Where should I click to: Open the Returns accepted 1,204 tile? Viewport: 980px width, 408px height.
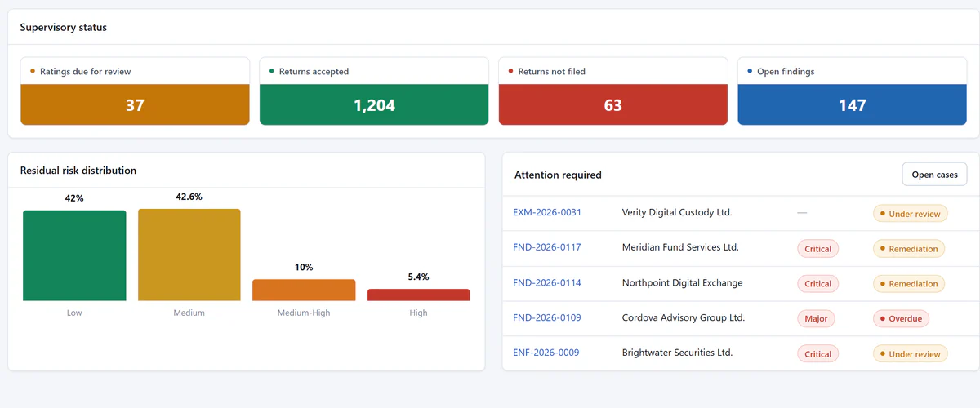374,91
